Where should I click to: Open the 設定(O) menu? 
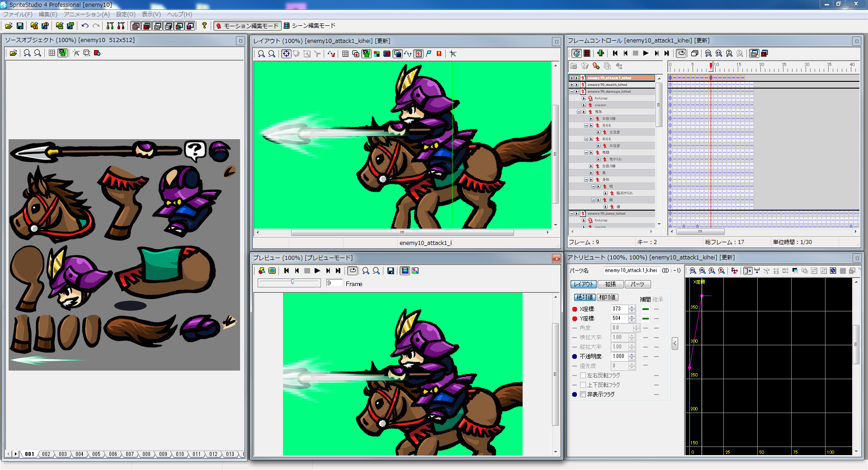tap(126, 14)
